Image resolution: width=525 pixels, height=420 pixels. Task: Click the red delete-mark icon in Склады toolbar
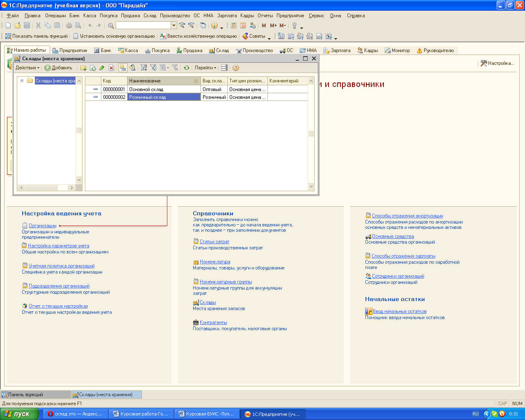(111, 68)
